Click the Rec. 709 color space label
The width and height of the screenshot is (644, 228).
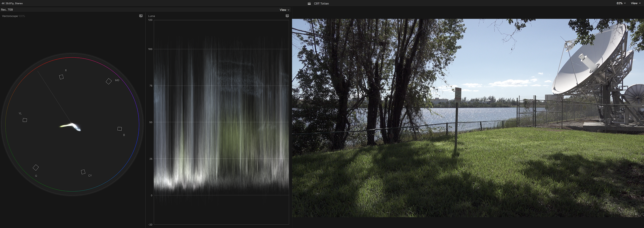click(7, 10)
